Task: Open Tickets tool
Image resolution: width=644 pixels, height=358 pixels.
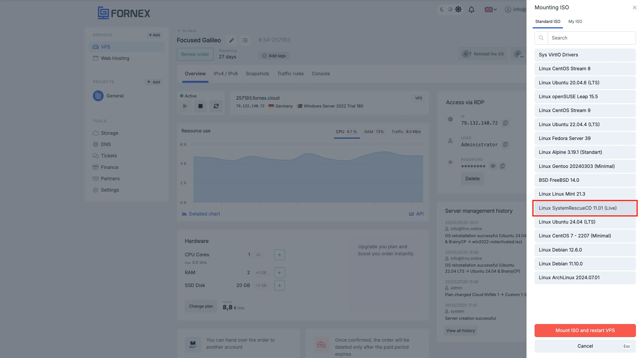Action: click(105, 156)
